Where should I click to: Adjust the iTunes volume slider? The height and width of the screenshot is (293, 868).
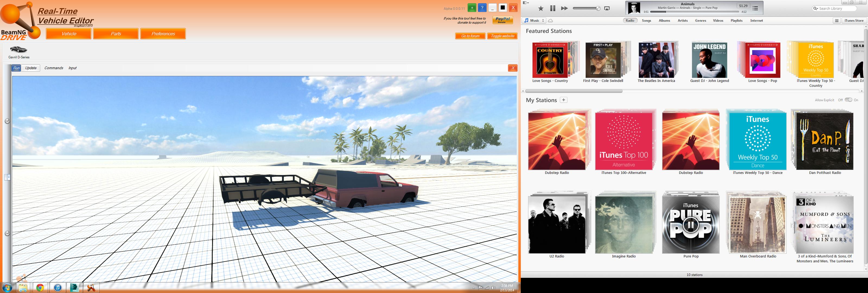click(586, 8)
